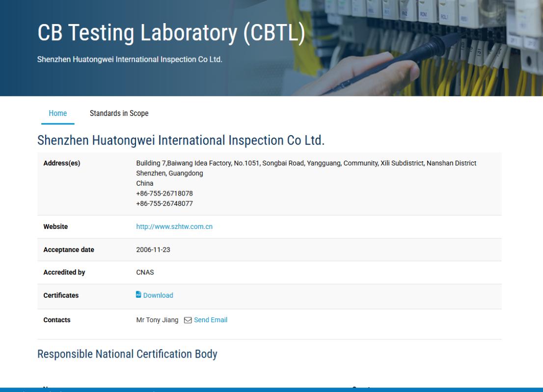Image resolution: width=543 pixels, height=392 pixels.
Task: Select the acceptance date 2006-11-23
Action: tap(153, 250)
